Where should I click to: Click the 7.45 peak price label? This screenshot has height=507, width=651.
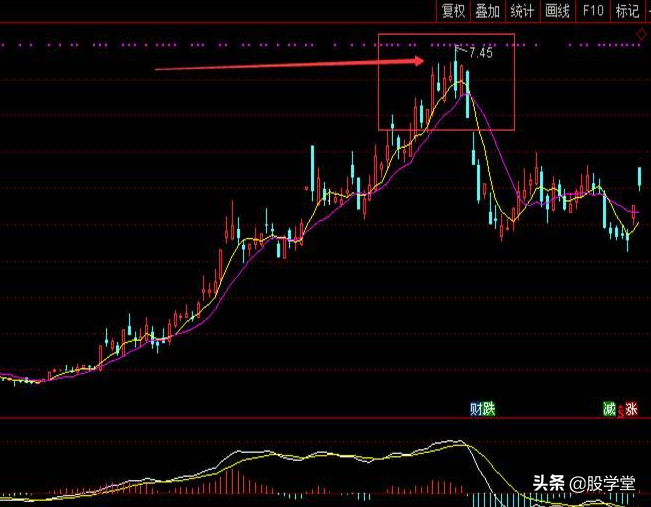(x=481, y=53)
